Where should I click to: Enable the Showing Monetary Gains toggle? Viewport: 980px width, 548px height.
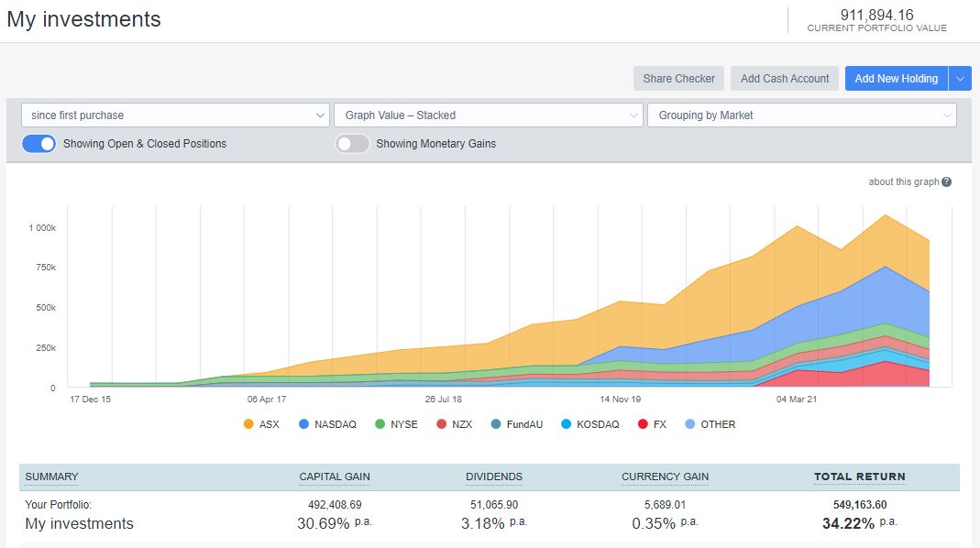(352, 144)
